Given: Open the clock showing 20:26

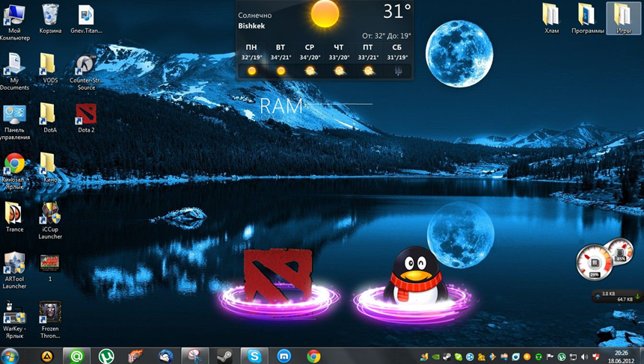Looking at the screenshot, I should click(621, 357).
